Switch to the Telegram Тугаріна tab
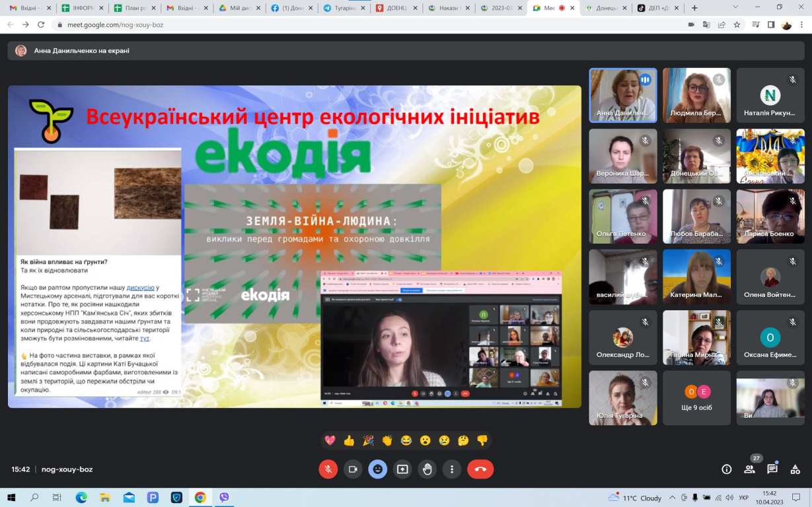Image resolution: width=812 pixels, height=507 pixels. pyautogui.click(x=345, y=8)
